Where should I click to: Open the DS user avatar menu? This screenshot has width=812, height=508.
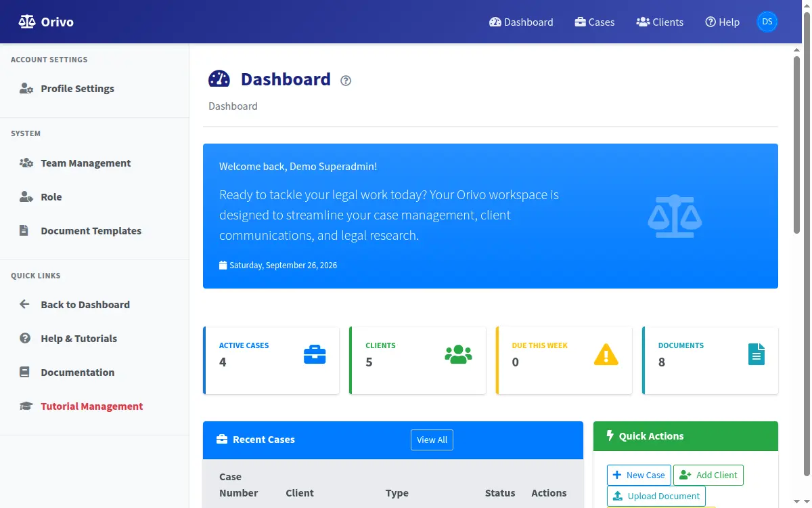click(x=767, y=22)
